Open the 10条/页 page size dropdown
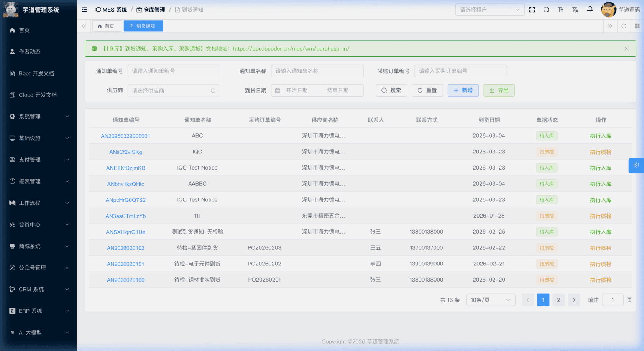 [491, 300]
